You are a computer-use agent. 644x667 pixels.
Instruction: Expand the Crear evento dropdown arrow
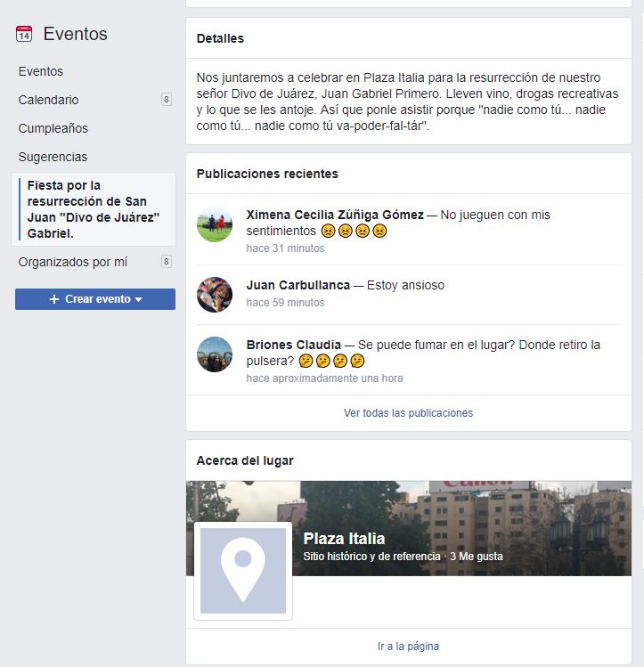pyautogui.click(x=138, y=299)
